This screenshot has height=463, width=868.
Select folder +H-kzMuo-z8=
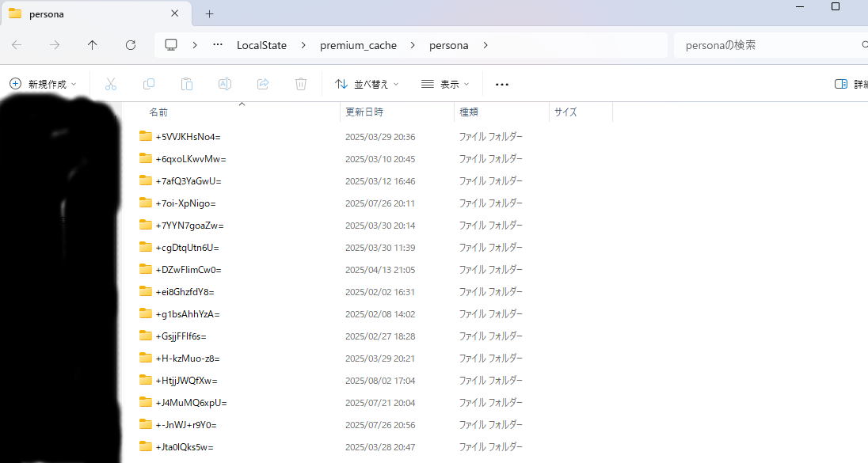coord(188,358)
